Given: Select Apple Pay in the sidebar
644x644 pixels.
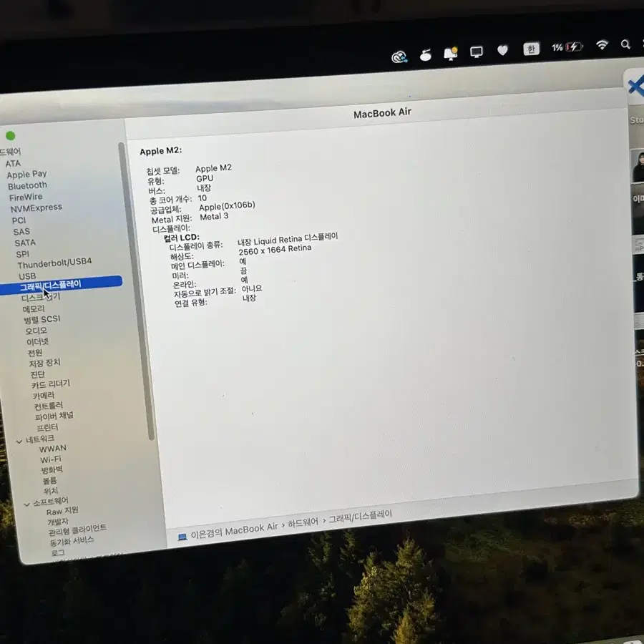Looking at the screenshot, I should click(x=26, y=175).
